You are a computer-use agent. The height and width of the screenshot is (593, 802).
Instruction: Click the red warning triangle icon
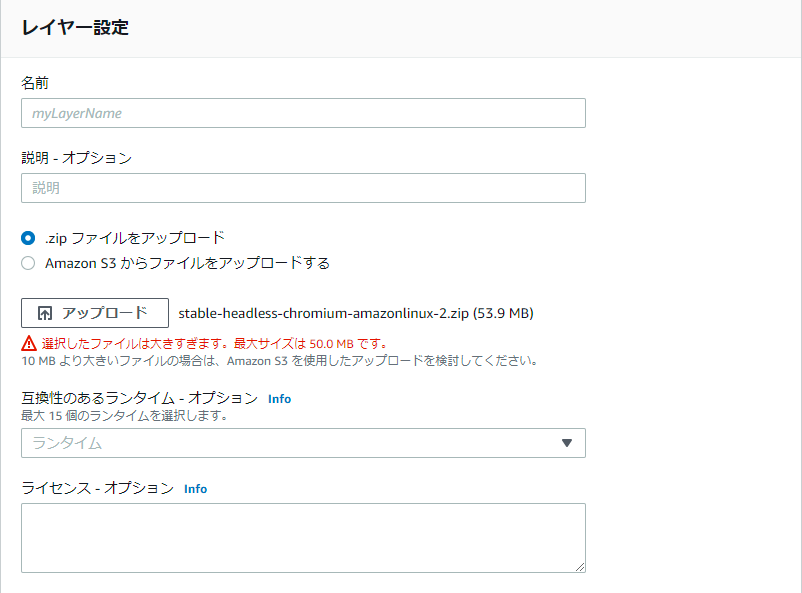click(29, 342)
